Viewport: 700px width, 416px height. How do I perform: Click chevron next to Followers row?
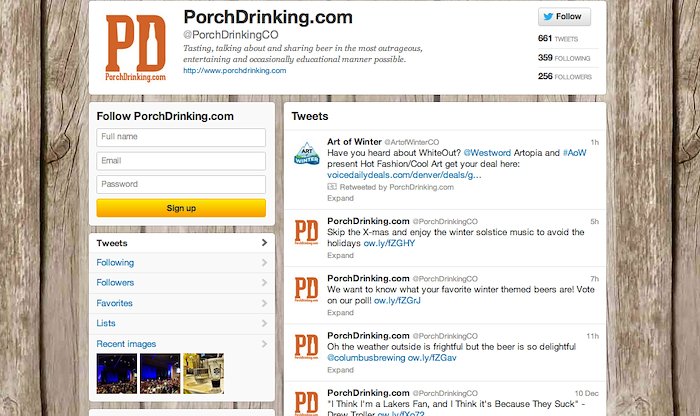click(x=264, y=283)
